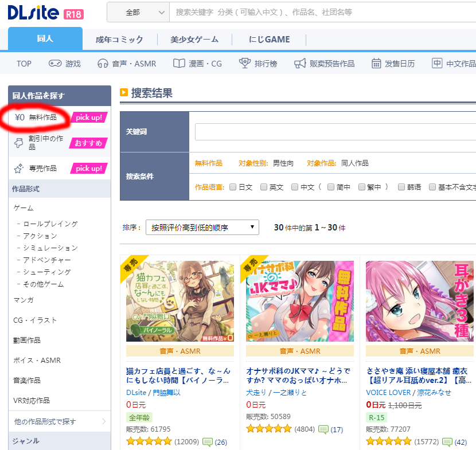Open the その他ゲーム subcategory
This screenshot has width=476, height=450.
(44, 284)
